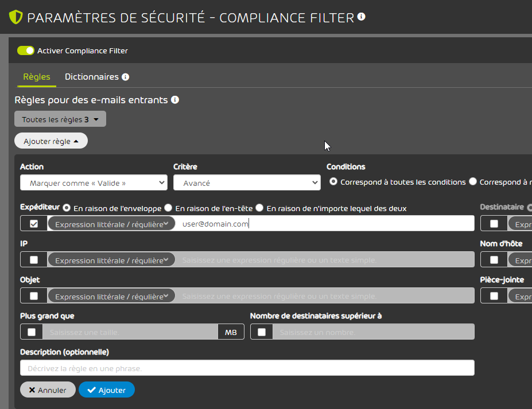Enable the Nom d'hôte condition checkbox
The width and height of the screenshot is (532, 409).
[494, 260]
